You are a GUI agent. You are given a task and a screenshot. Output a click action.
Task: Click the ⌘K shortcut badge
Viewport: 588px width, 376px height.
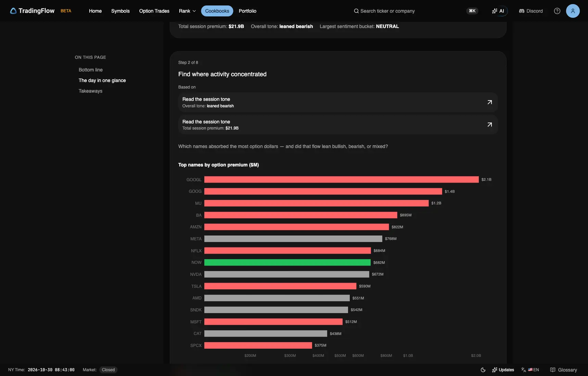472,11
